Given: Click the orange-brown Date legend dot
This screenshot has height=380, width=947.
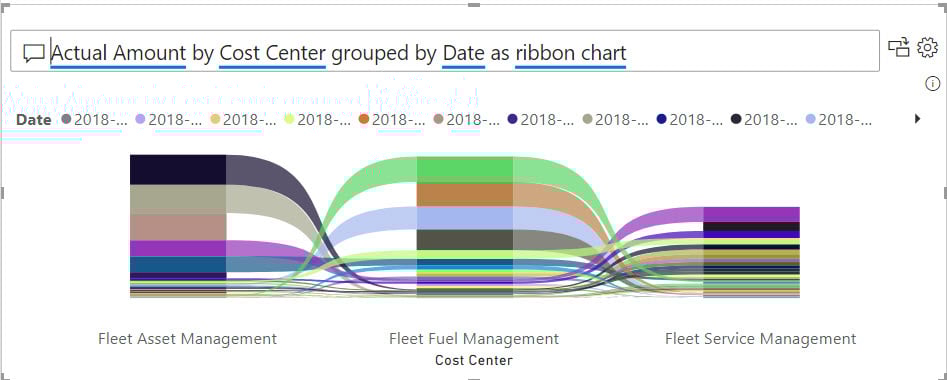Looking at the screenshot, I should [x=364, y=120].
